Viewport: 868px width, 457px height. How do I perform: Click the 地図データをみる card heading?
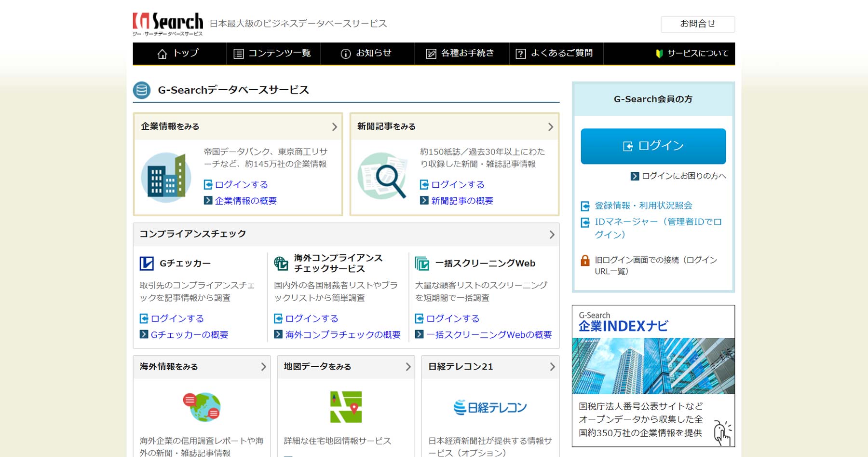pyautogui.click(x=317, y=367)
